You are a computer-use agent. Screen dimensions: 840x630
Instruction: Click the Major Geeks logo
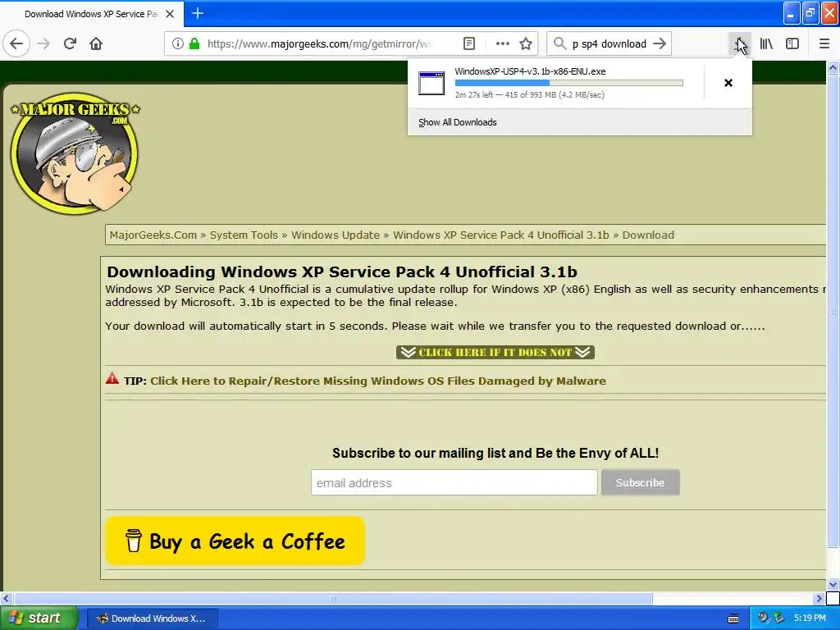75,153
